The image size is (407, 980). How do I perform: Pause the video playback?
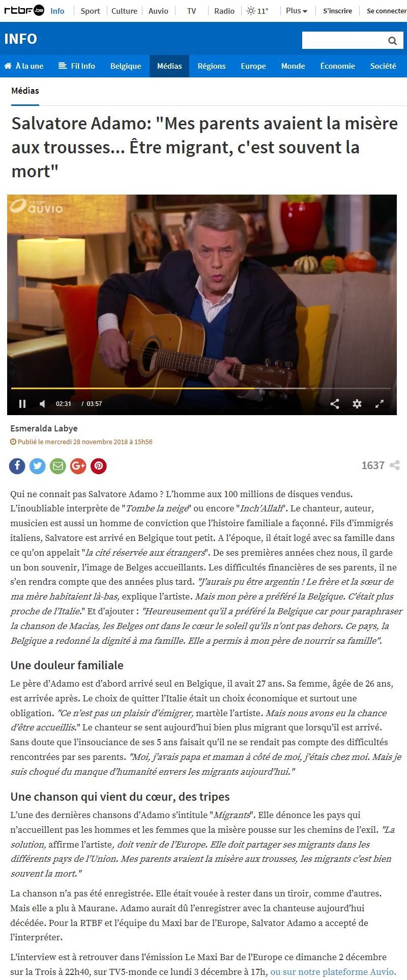(x=22, y=404)
